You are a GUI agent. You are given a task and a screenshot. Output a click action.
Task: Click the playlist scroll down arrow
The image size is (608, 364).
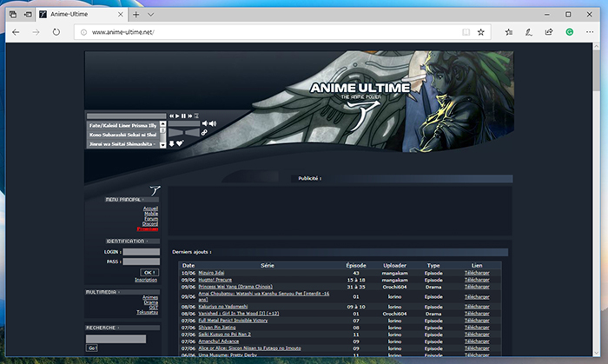[163, 145]
